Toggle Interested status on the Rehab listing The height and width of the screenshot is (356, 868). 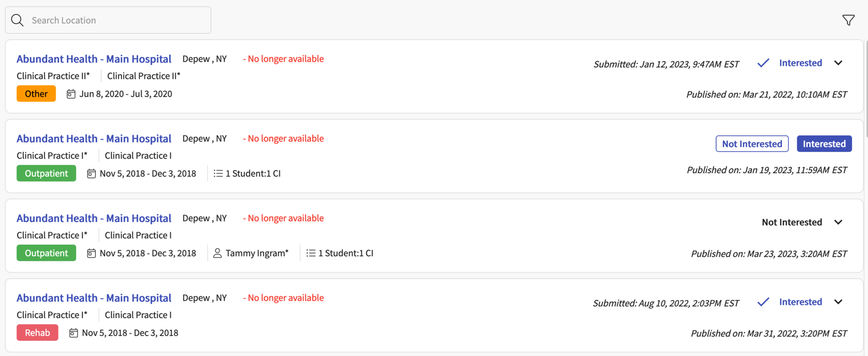[800, 301]
